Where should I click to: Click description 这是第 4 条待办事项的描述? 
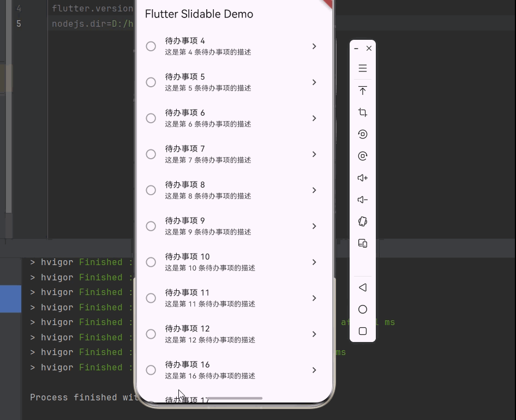pos(208,52)
